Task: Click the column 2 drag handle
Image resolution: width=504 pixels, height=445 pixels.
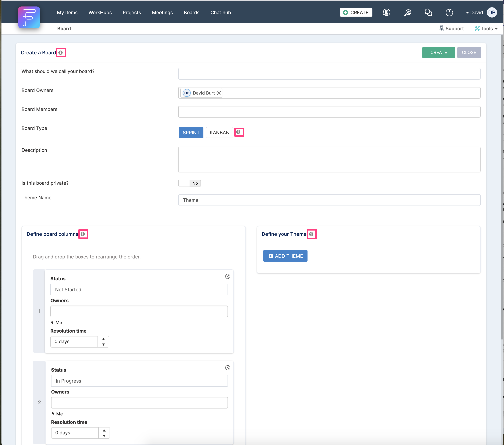Action: pyautogui.click(x=39, y=402)
